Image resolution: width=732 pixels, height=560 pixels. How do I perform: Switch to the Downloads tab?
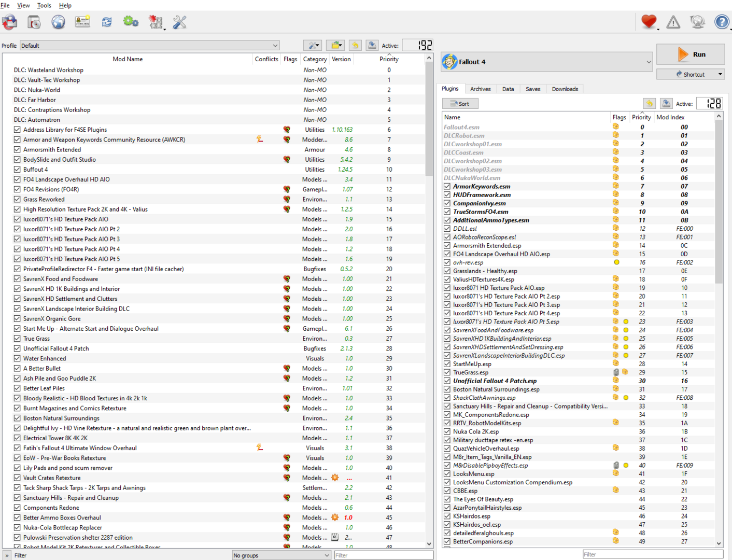coord(565,89)
